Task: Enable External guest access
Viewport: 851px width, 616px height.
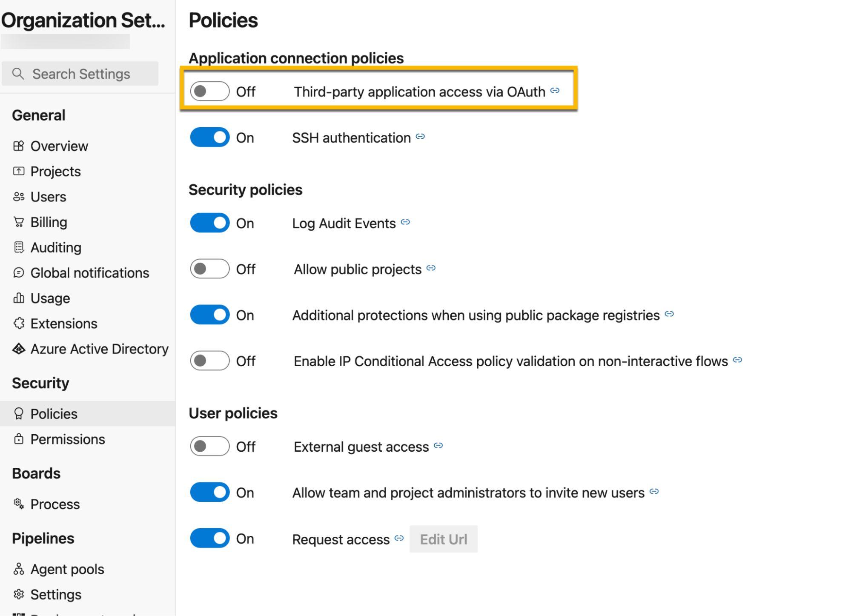Action: click(210, 446)
